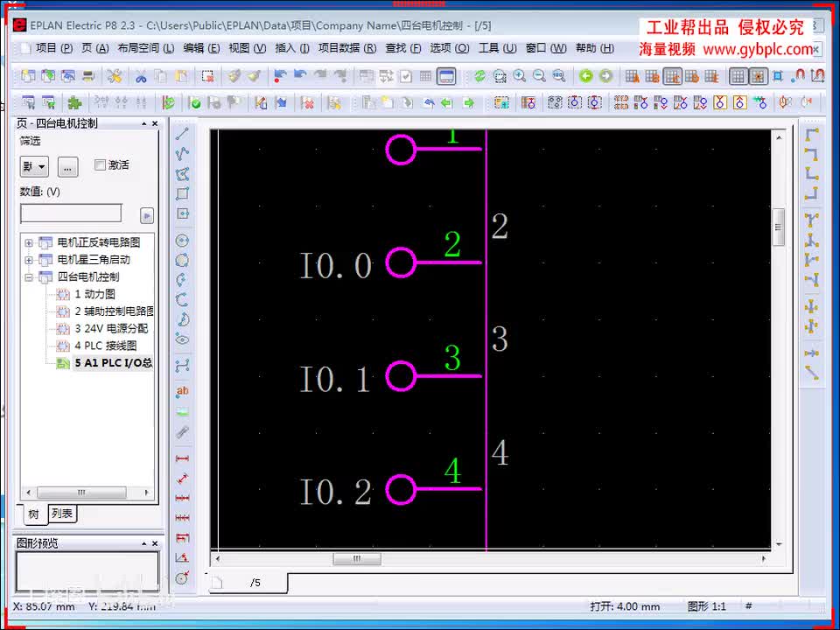Screen dimensions: 840x630
Task: Toggle Grid D size button
Action: coord(692,77)
